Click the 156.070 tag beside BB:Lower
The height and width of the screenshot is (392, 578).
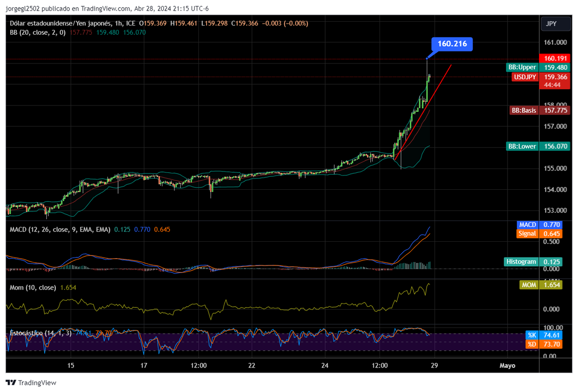[x=555, y=146]
